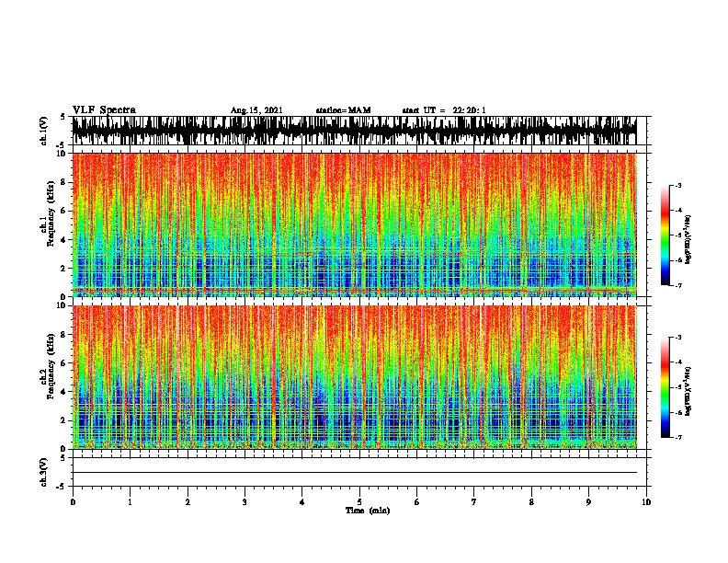Click the 'ch.1 Frequency (kHz)' axis label

coord(50,214)
